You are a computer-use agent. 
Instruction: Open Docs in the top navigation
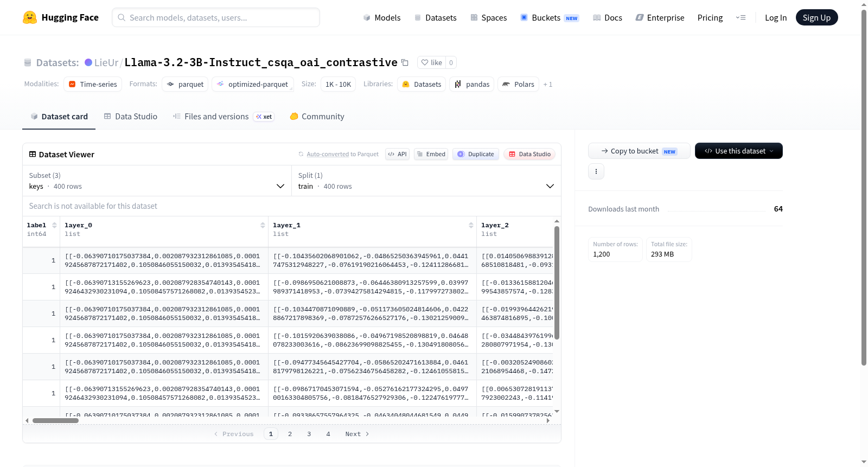608,17
